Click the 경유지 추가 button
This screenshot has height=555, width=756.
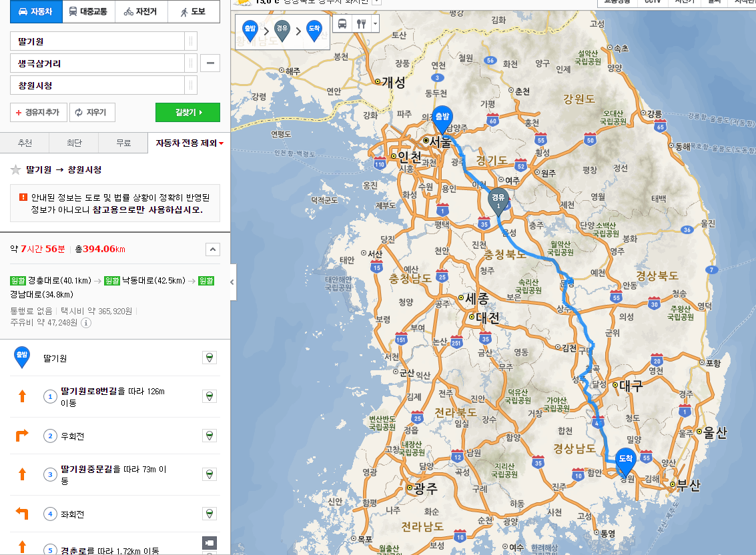point(39,113)
